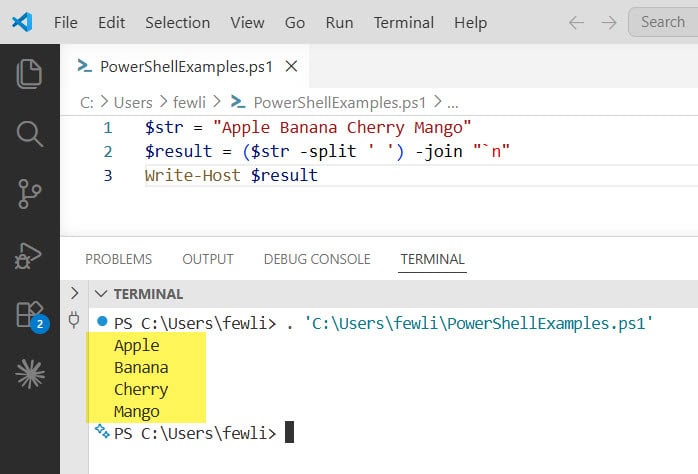The width and height of the screenshot is (698, 474).
Task: Open the Source Control view
Action: coord(29,194)
